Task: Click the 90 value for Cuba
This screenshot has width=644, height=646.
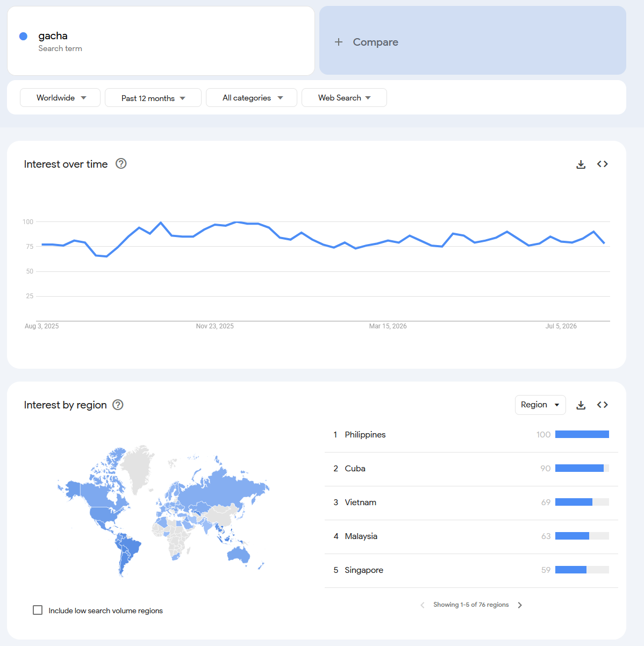Action: 546,469
